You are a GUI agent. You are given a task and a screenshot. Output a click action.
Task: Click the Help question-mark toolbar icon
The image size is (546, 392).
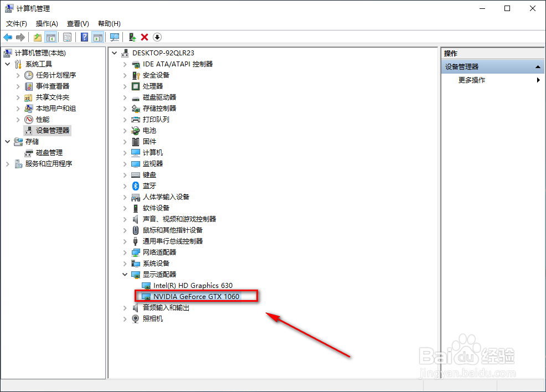84,37
